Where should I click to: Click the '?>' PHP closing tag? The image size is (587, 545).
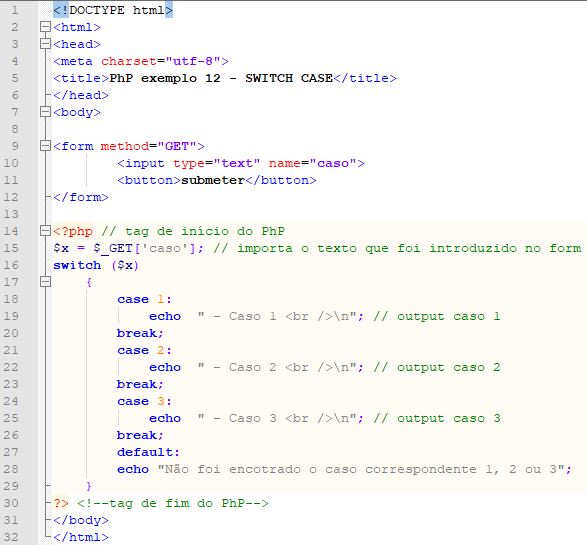point(61,503)
